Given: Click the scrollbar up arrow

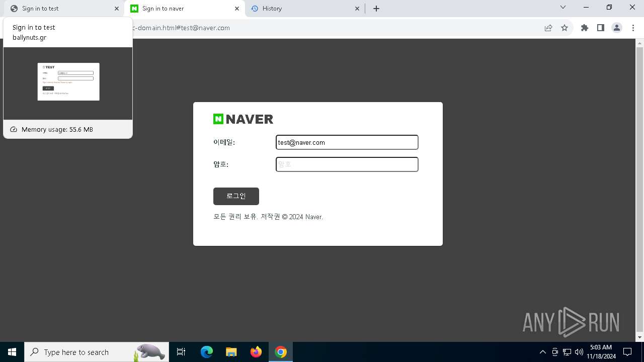Looking at the screenshot, I should [x=639, y=43].
